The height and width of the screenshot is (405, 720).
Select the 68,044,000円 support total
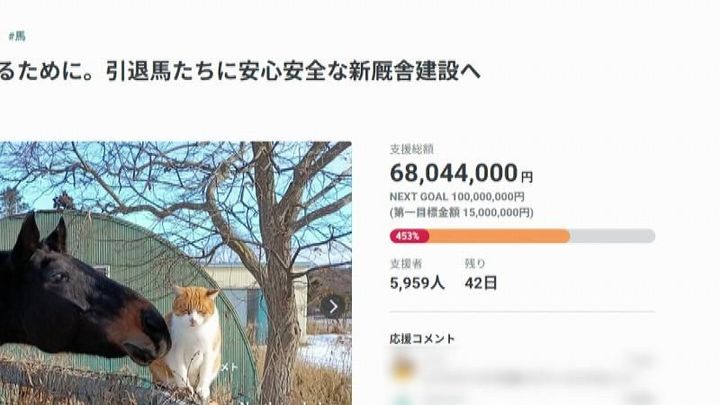pos(461,173)
